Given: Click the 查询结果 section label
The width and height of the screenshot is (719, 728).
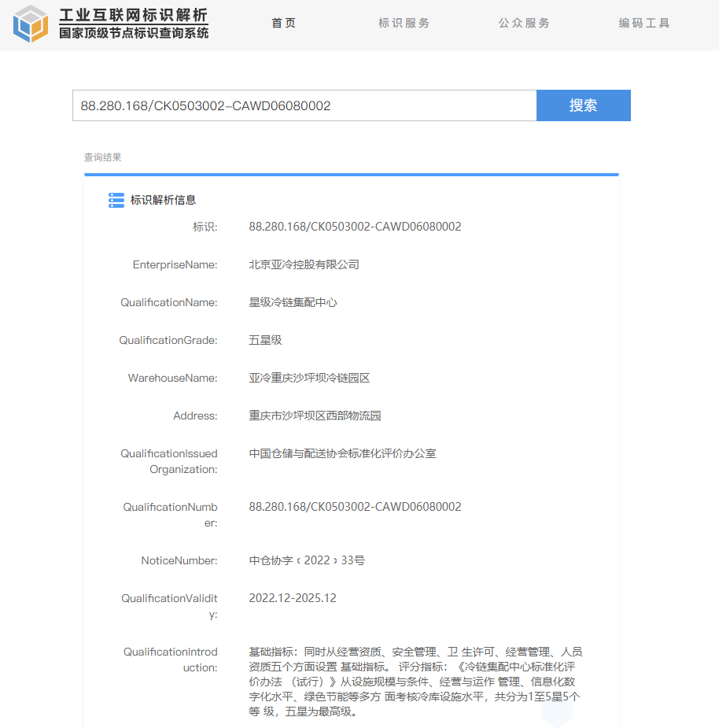Looking at the screenshot, I should pos(103,157).
